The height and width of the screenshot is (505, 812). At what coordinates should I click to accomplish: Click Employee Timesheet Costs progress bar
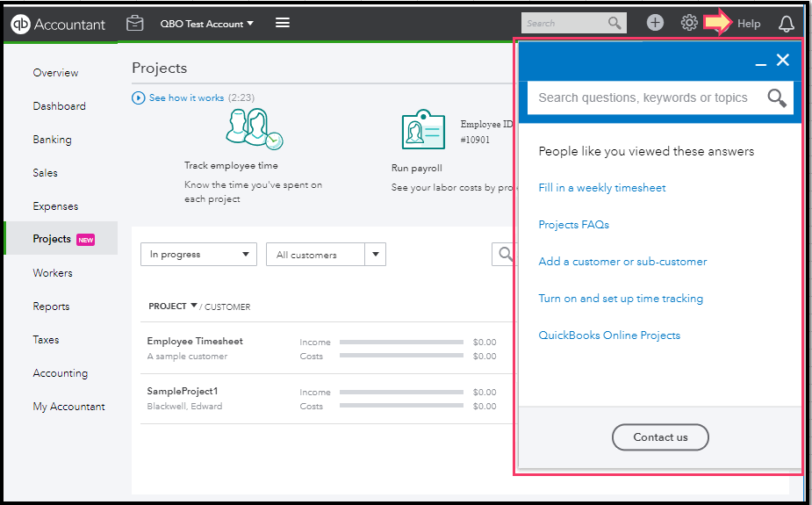click(x=401, y=356)
